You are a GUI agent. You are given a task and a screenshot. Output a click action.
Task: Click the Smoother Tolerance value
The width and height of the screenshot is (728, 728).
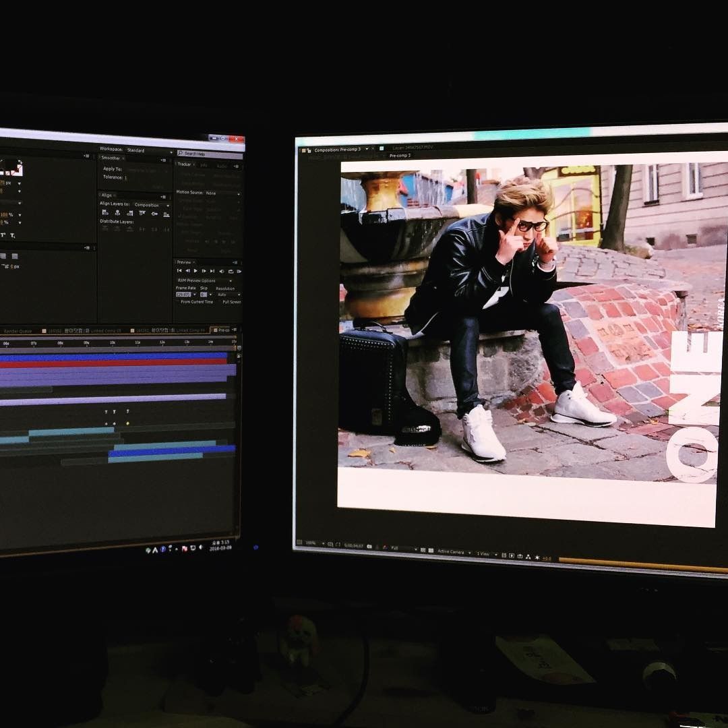coord(125,178)
